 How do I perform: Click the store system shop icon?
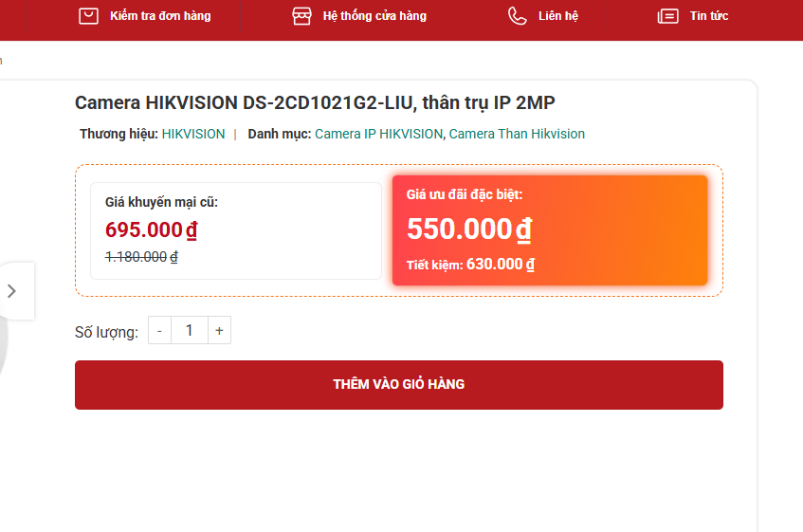[x=301, y=16]
